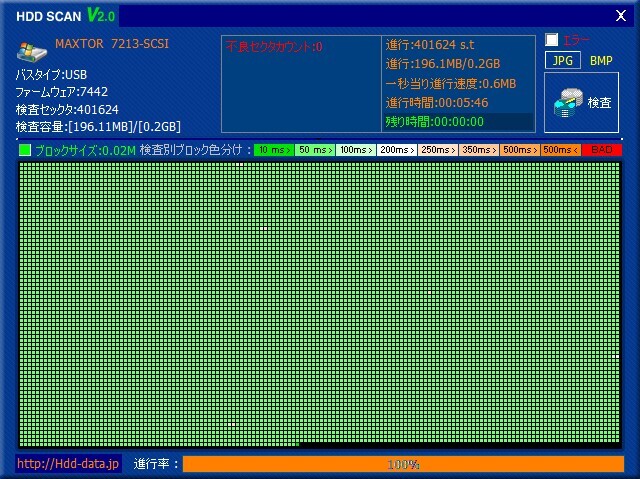This screenshot has width=640, height=479.
Task: Select BMP save format
Action: point(601,60)
